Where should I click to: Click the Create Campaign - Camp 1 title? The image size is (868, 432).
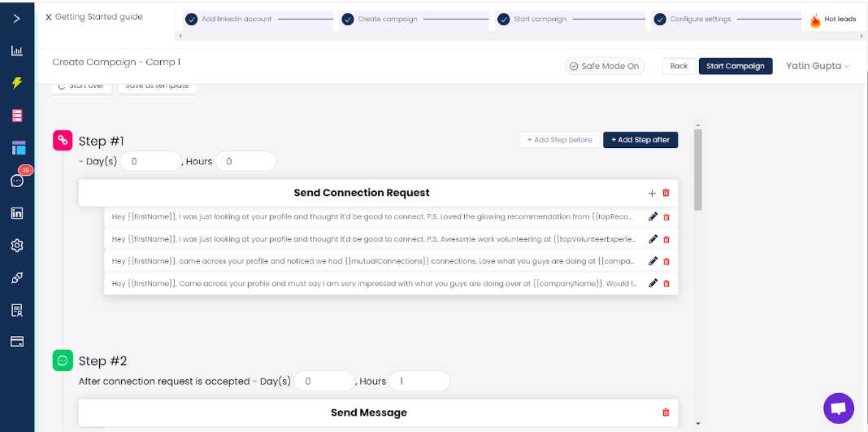[116, 62]
